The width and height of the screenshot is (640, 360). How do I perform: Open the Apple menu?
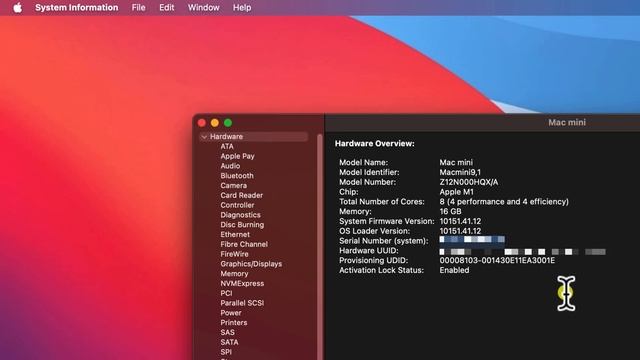click(x=18, y=7)
